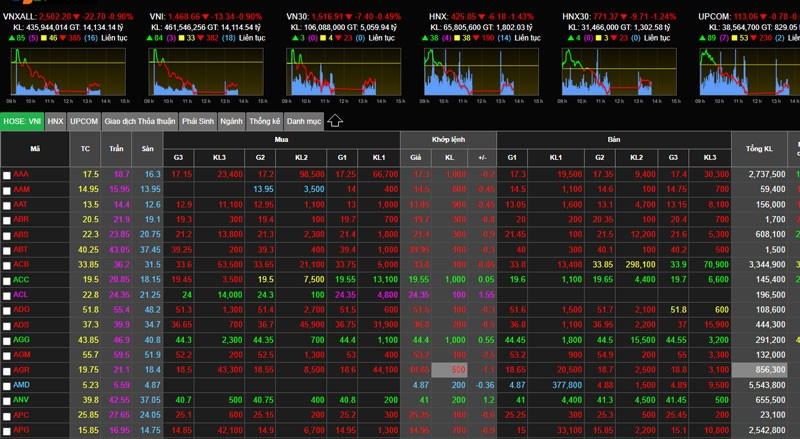Click the Khớp lệnh group header
800x439 pixels.
[x=448, y=140]
